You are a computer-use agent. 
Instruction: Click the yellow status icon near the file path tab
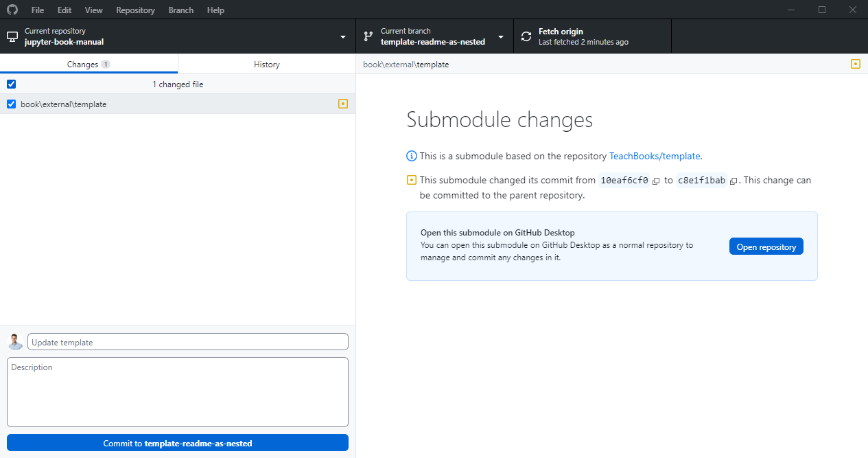856,64
